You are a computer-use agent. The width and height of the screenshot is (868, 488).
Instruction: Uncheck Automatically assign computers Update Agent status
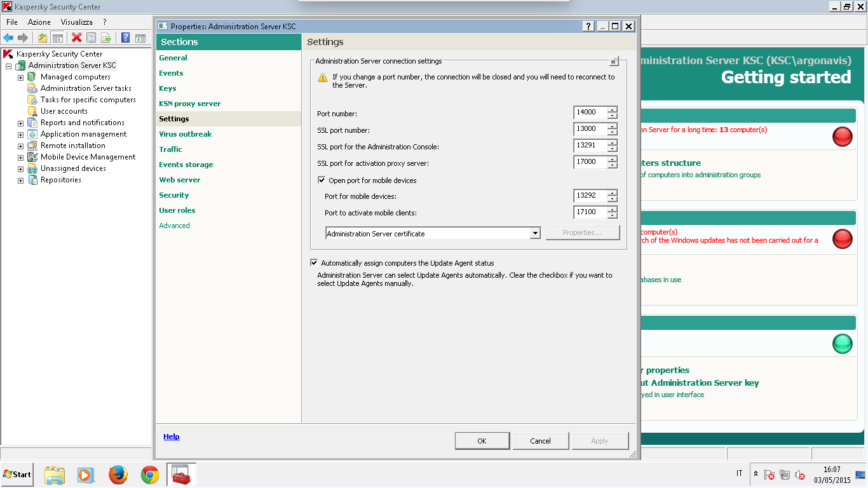314,262
